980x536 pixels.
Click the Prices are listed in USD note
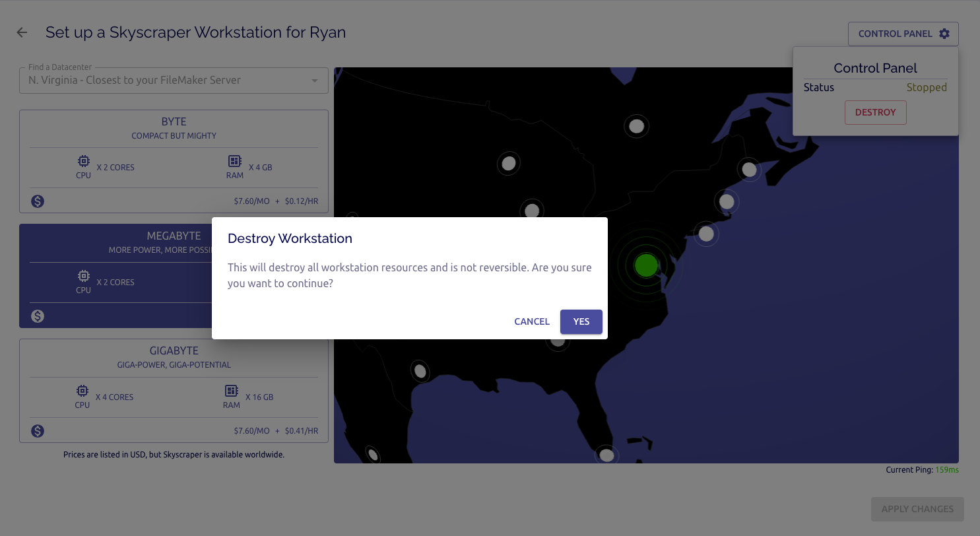tap(174, 455)
